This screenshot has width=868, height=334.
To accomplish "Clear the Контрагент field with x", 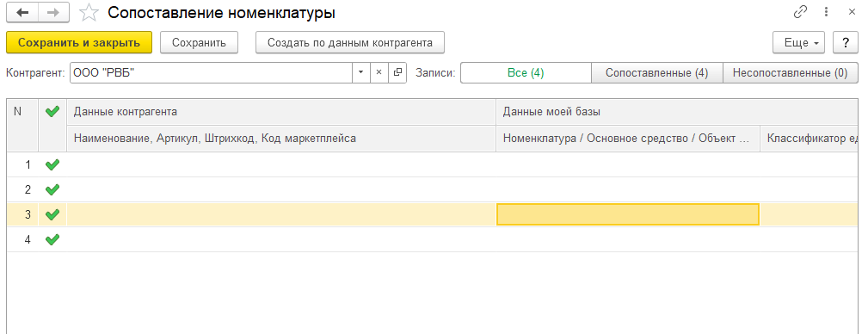I will 379,72.
